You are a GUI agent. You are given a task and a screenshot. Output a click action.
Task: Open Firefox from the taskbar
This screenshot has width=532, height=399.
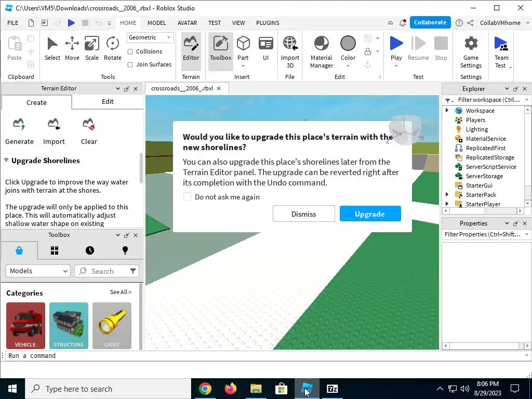(x=230, y=389)
